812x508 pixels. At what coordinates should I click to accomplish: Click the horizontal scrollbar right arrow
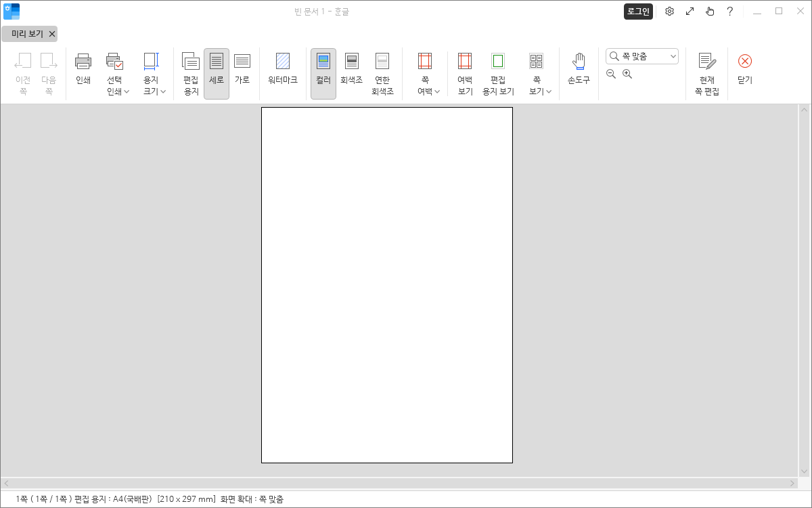(x=793, y=484)
